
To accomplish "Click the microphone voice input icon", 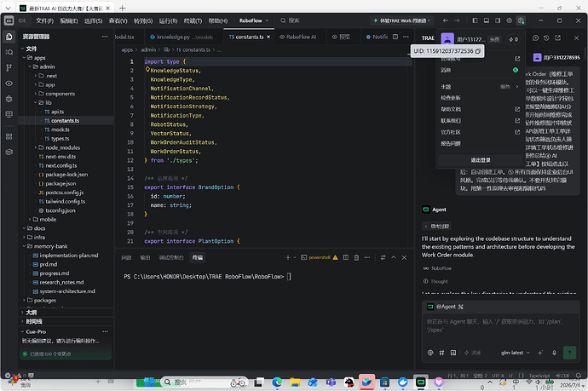I will click(x=554, y=353).
